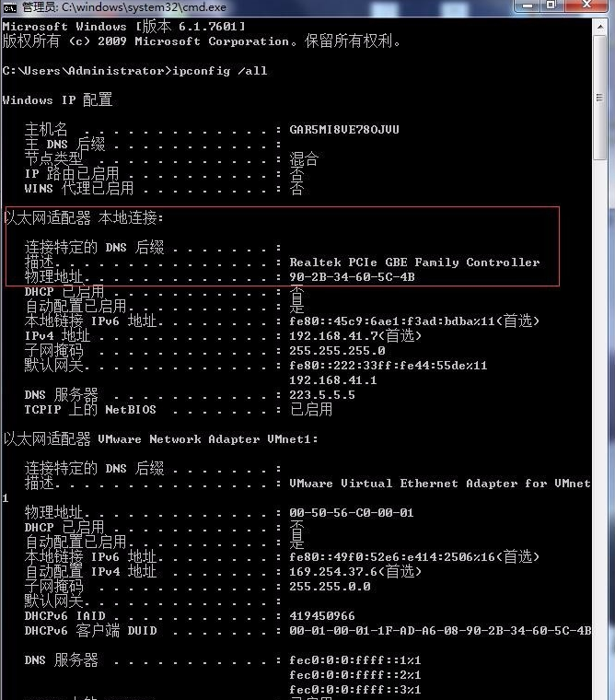Click the subnet mask 255.255.255.0
Screen dimensions: 615x700
pos(337,350)
